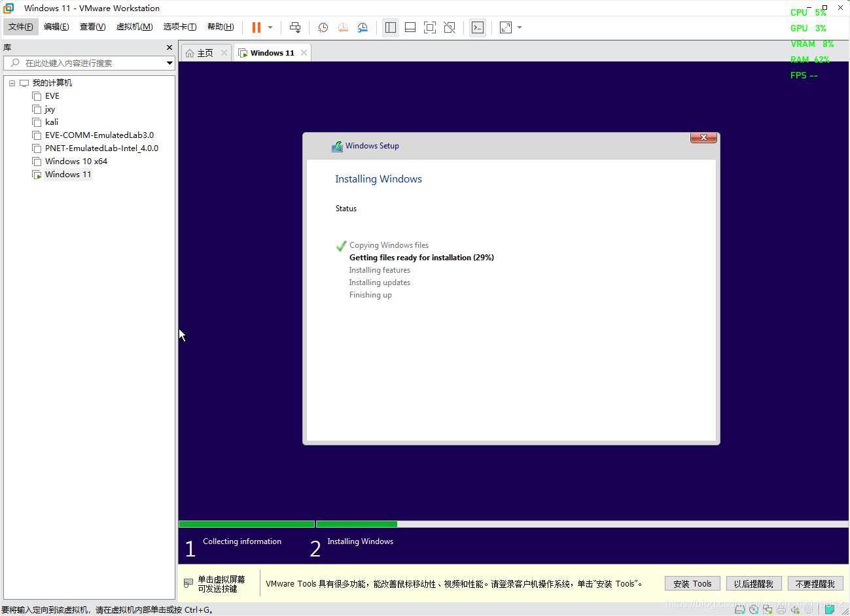Select the EVE virtual machine
850x616 pixels.
[52, 96]
